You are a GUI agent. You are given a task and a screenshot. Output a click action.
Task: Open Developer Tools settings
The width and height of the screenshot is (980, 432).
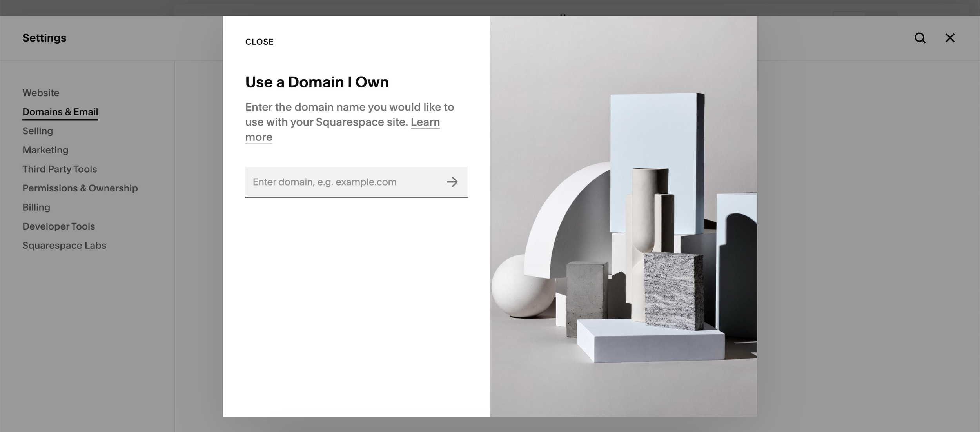point(58,226)
